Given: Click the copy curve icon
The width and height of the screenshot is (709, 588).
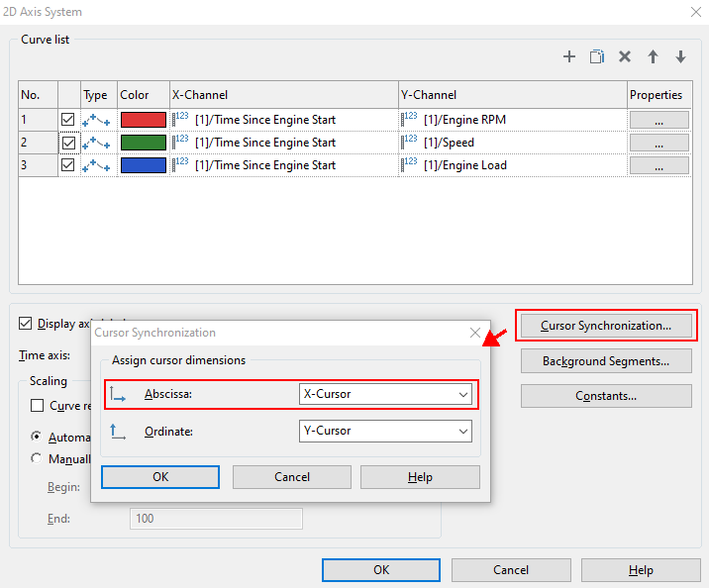Looking at the screenshot, I should [x=597, y=57].
